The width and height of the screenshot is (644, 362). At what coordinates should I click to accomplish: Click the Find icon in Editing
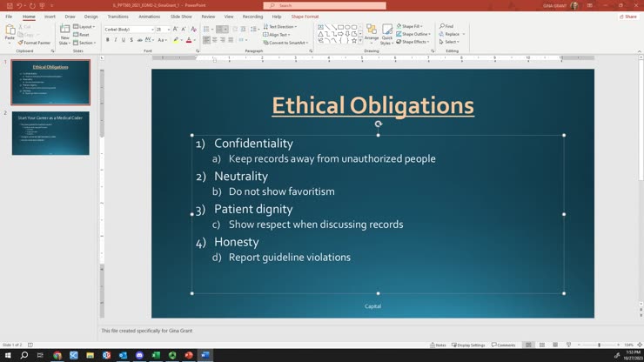tap(446, 26)
